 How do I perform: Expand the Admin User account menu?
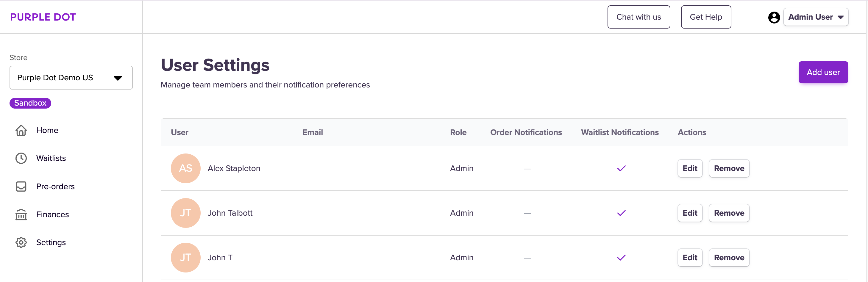(815, 17)
